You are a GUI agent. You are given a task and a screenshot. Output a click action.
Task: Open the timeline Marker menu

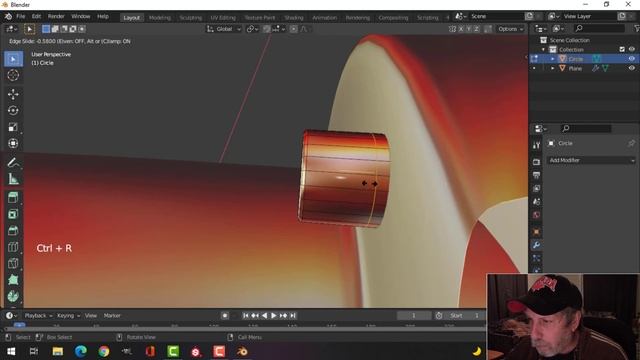[x=112, y=316]
